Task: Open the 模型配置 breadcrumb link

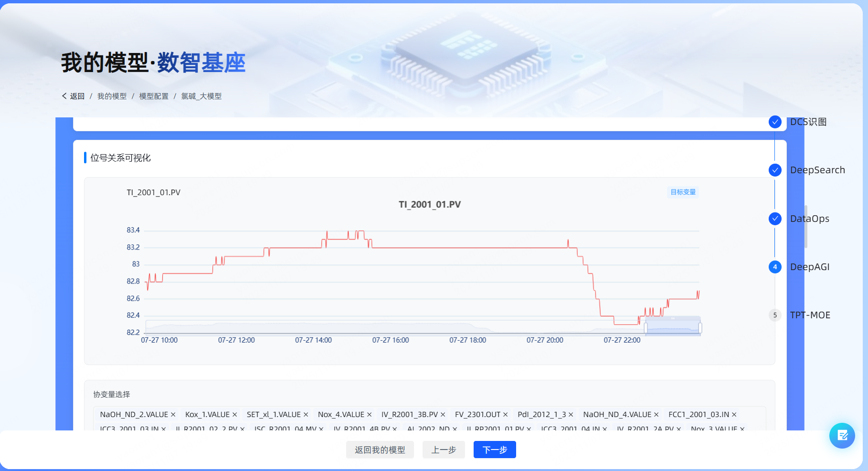Action: [154, 96]
